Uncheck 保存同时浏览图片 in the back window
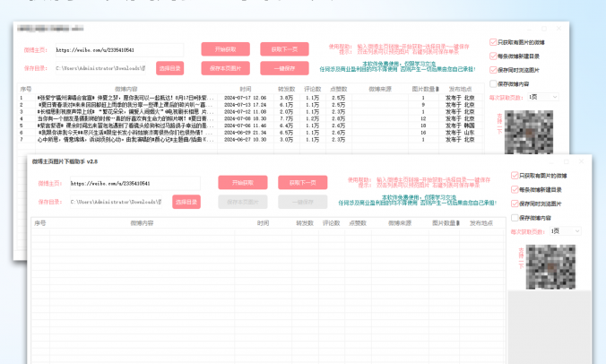 [494, 69]
